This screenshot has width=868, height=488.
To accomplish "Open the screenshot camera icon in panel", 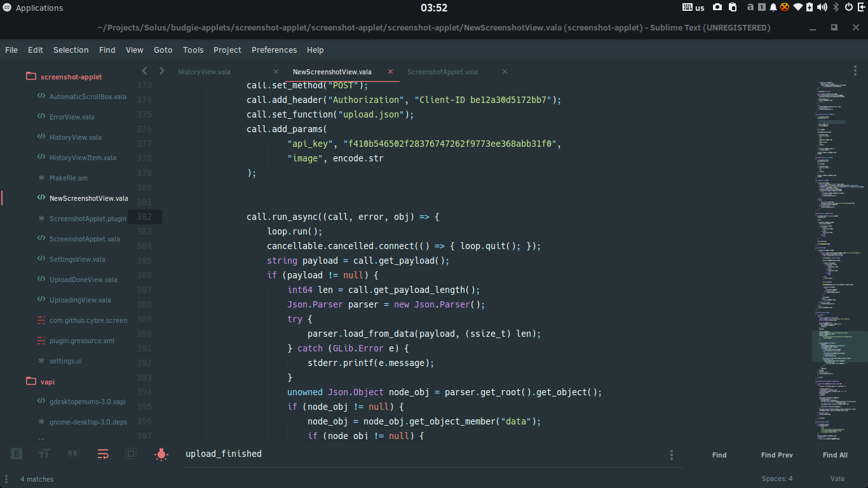I will (717, 8).
